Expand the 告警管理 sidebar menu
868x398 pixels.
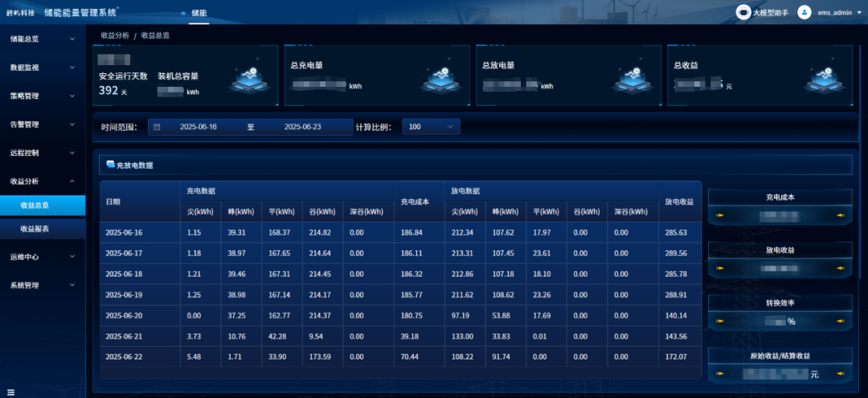pyautogui.click(x=43, y=124)
